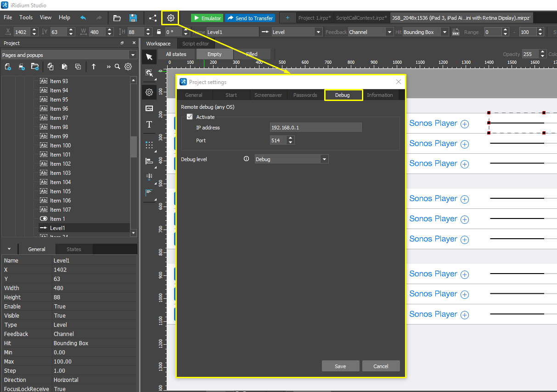
Task: Expand the Pages and popups dropdown
Action: [x=133, y=55]
